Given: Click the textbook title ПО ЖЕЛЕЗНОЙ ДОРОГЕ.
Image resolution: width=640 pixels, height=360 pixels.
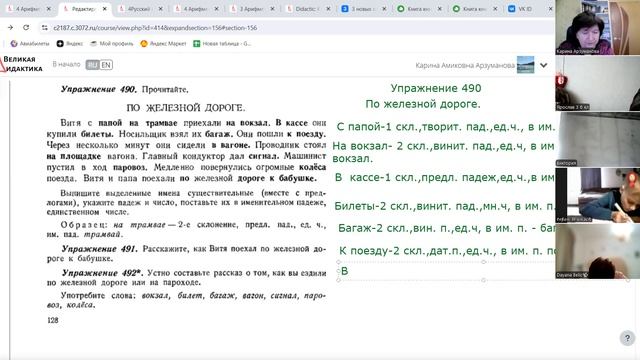Looking at the screenshot, I should click(186, 108).
